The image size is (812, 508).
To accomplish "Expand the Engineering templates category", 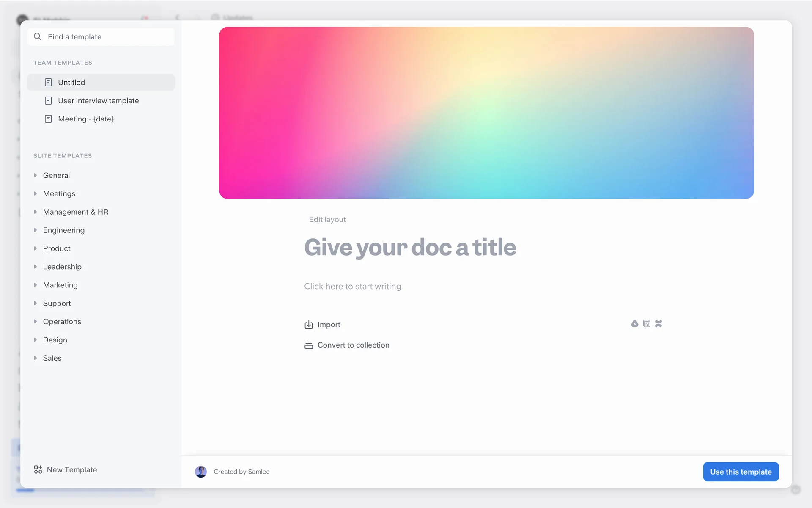I will coord(36,230).
